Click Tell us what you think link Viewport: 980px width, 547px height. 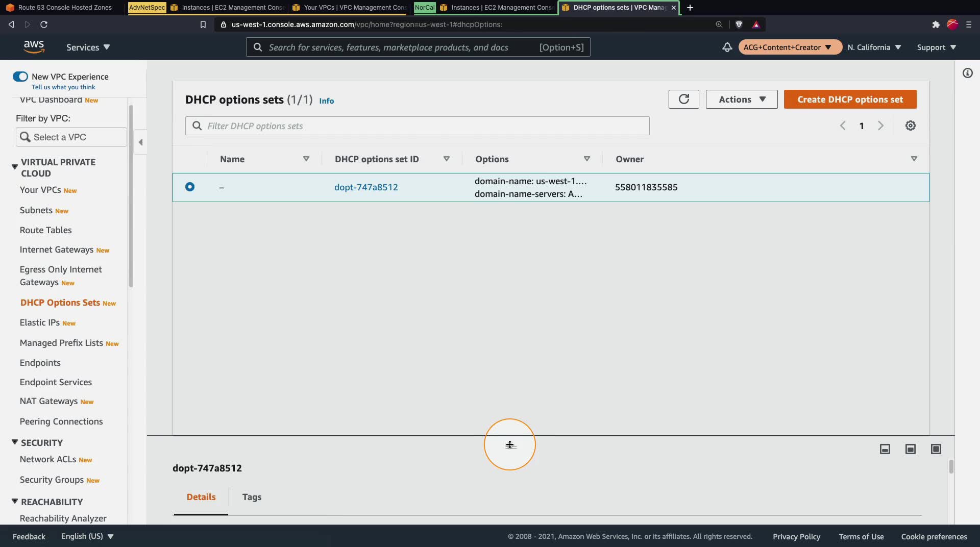pyautogui.click(x=63, y=87)
